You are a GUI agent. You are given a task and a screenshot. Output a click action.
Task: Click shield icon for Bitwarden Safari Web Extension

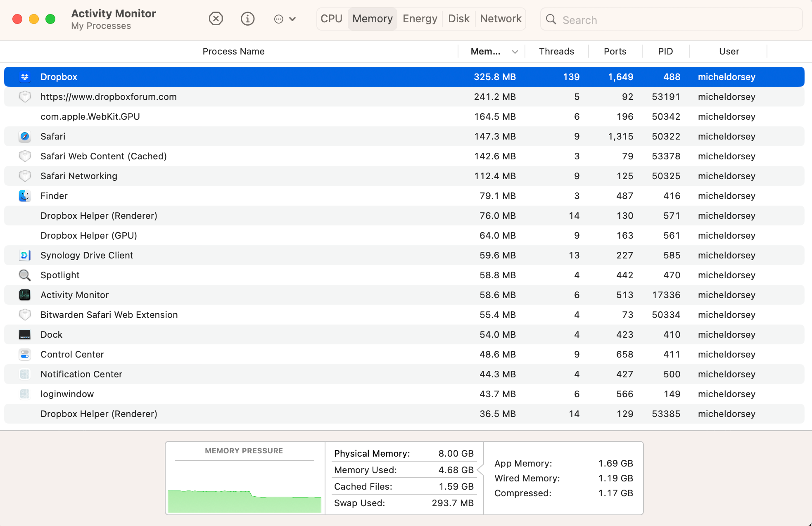[x=25, y=315]
